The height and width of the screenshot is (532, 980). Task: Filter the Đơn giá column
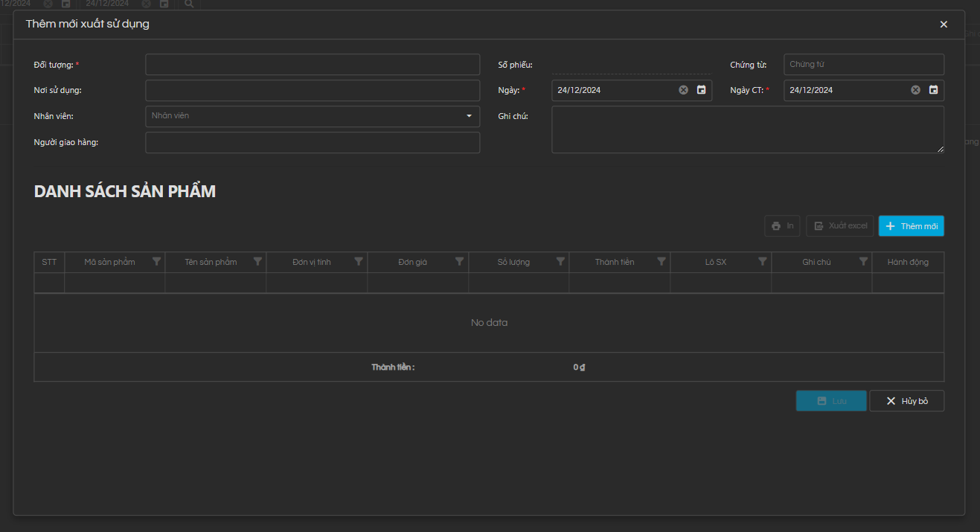pyautogui.click(x=459, y=262)
